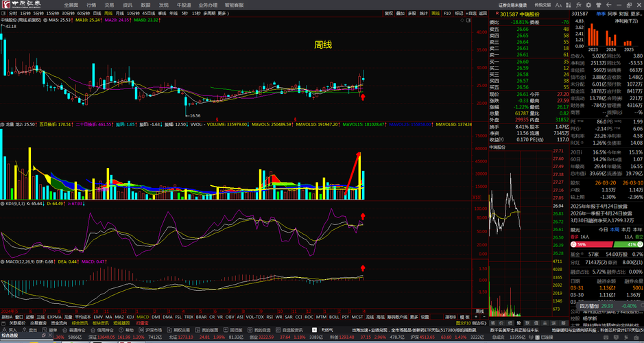The height and width of the screenshot is (343, 644).
Task: Open the 资讯 menu
Action: point(128,5)
